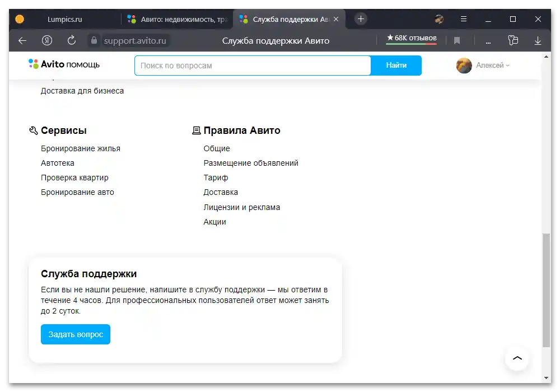Viewport: 560px width, 392px height.
Task: Click the scrollbar up arrow
Action: pyautogui.click(x=546, y=57)
